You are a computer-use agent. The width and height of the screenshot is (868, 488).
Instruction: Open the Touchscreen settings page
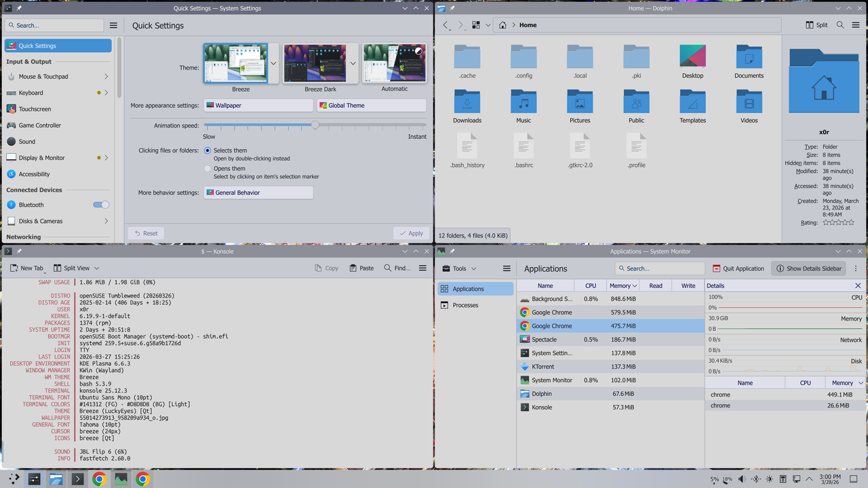click(x=58, y=109)
